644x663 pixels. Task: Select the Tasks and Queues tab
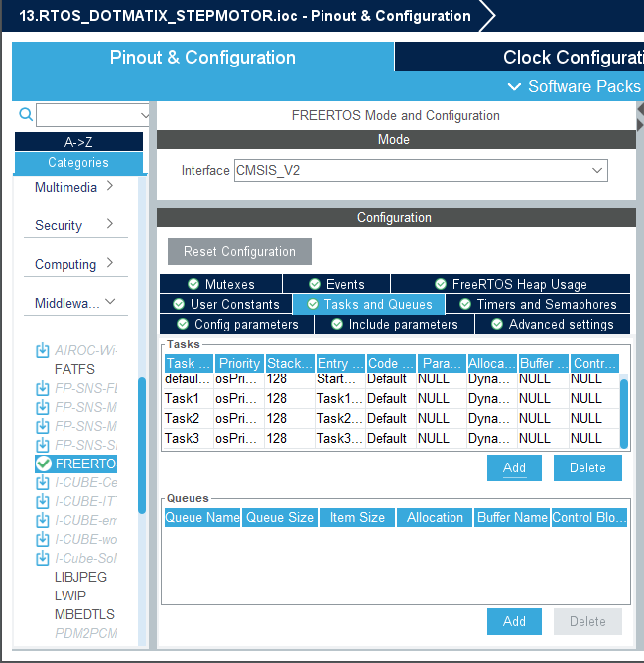coord(369,304)
